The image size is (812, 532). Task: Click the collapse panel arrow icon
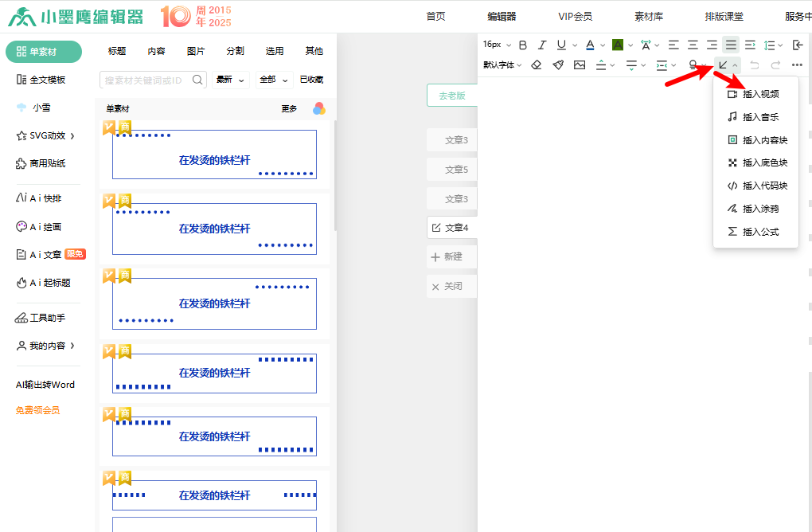[798, 45]
